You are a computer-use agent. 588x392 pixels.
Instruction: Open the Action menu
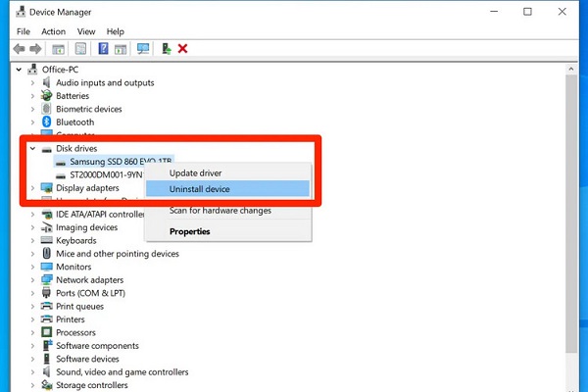[x=53, y=31]
